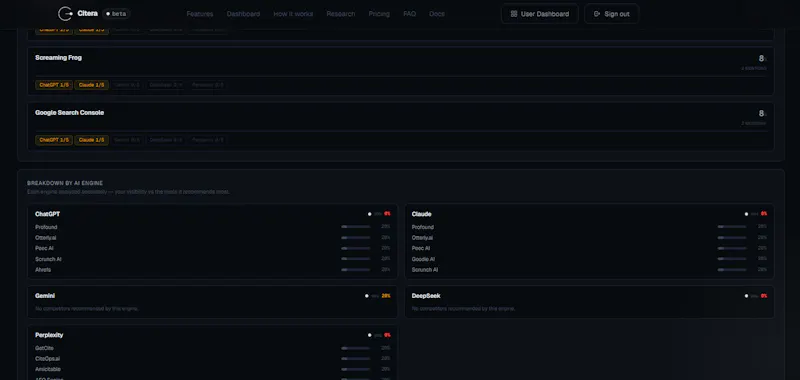Screen dimensions: 800x380
Task: Click Profound in the Claude card
Action: coord(423,227)
